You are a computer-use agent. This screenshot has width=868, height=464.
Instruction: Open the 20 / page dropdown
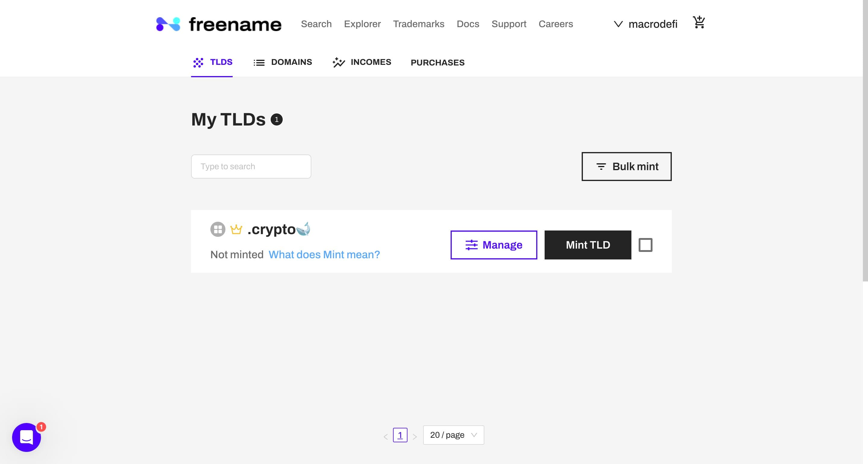click(453, 435)
